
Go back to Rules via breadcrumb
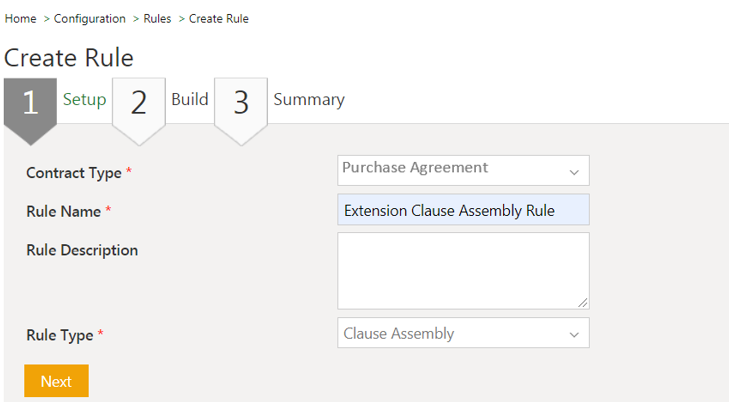click(155, 19)
